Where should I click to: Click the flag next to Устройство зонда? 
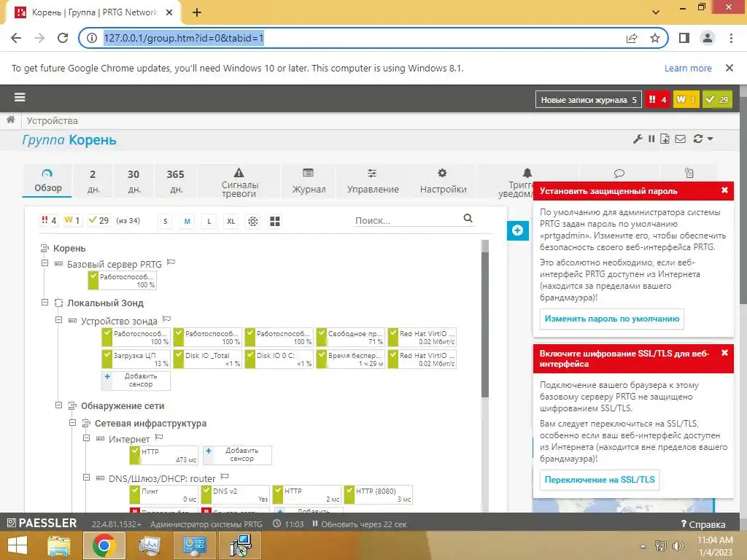[167, 319]
